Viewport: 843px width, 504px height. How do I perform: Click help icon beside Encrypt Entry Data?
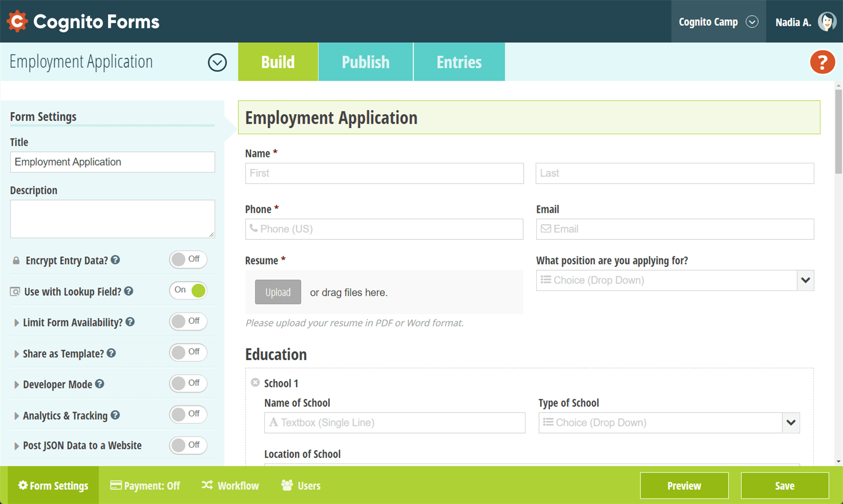click(115, 260)
